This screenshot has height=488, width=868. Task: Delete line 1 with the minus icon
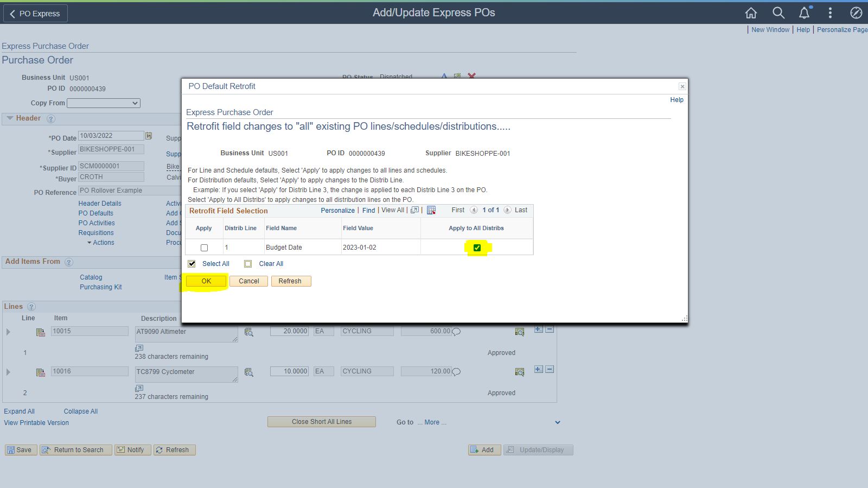tap(550, 329)
